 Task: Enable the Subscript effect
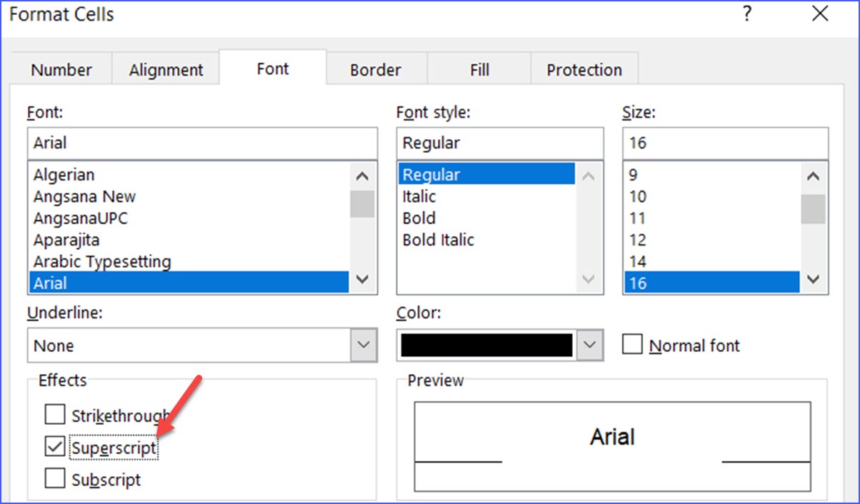tap(55, 478)
